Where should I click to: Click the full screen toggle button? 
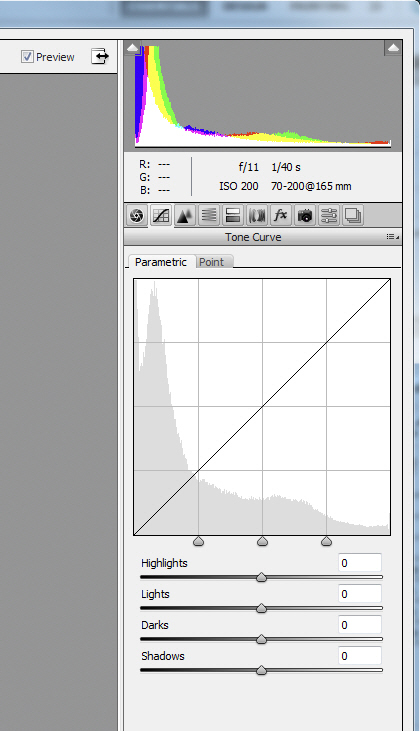pyautogui.click(x=100, y=56)
